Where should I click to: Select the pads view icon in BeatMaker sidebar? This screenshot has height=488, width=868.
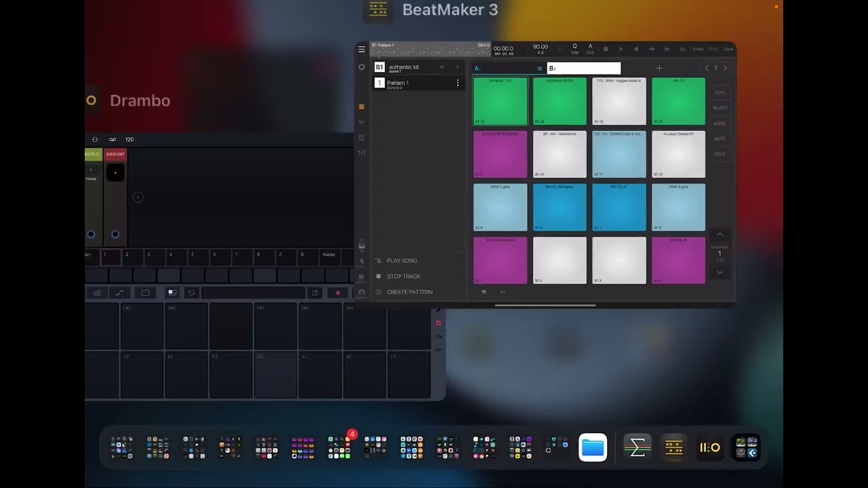[361, 106]
